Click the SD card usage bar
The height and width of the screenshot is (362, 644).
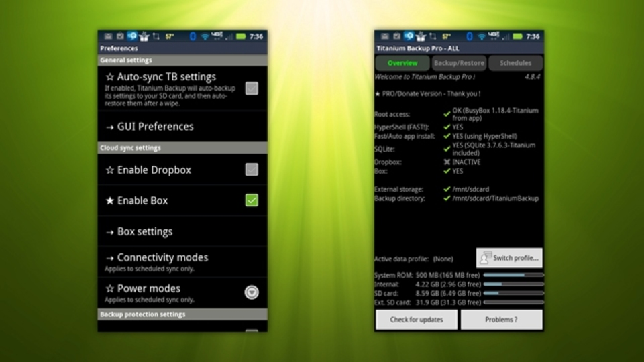click(x=513, y=293)
